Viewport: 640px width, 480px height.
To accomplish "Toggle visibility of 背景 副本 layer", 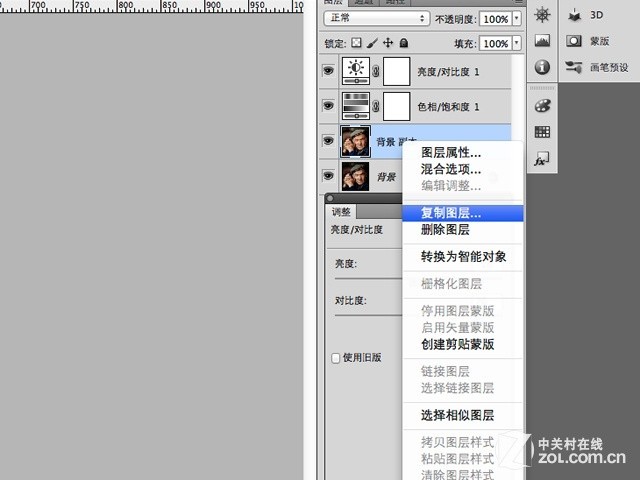I will tap(328, 141).
